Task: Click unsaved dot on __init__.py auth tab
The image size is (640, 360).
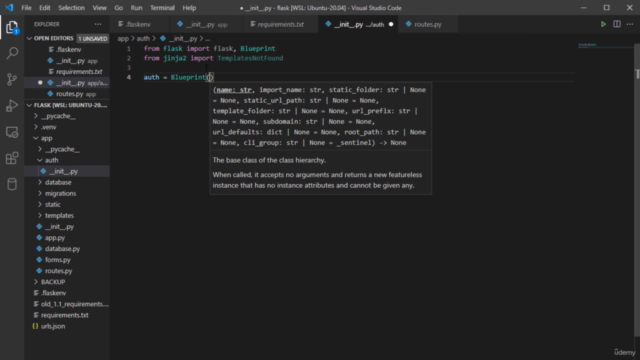Action: [x=391, y=24]
